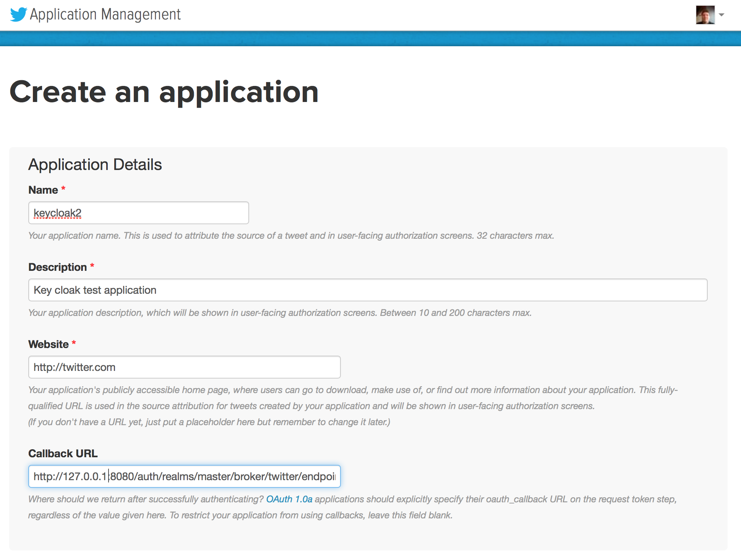Click the description length hint text

tap(280, 313)
